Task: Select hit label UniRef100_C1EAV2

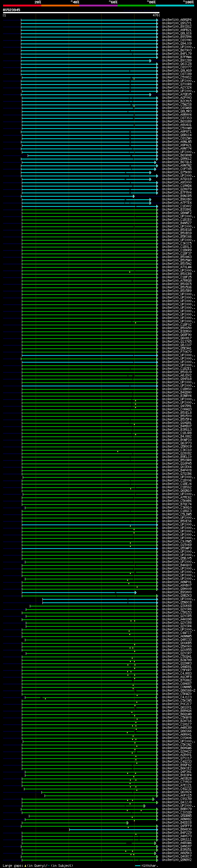Action: pyautogui.click(x=176, y=206)
